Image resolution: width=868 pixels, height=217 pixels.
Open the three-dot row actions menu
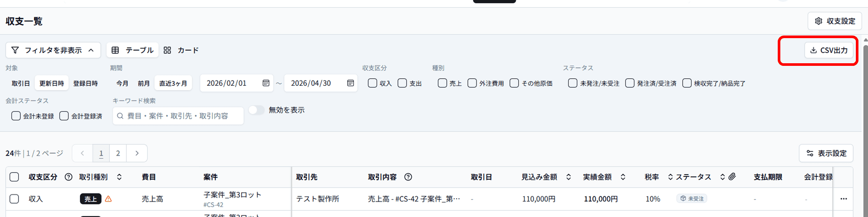click(843, 199)
